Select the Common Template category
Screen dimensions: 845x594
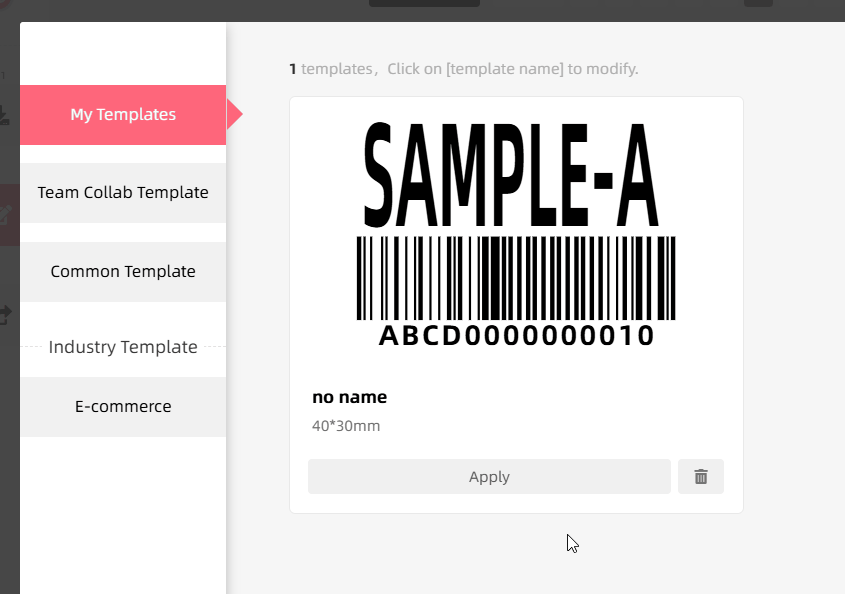[123, 272]
